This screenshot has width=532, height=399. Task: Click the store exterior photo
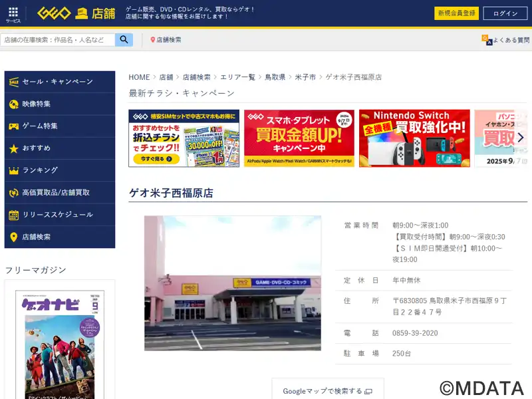pos(233,283)
